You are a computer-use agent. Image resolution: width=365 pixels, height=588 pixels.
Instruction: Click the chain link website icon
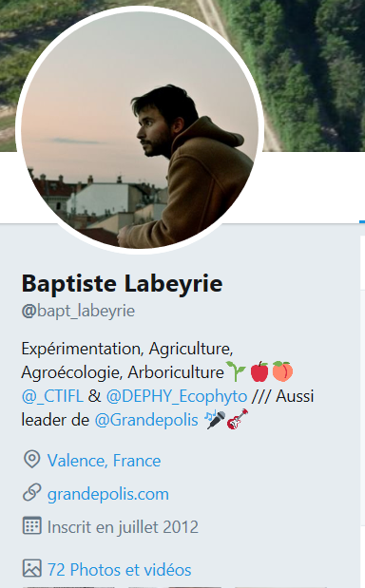tap(32, 493)
